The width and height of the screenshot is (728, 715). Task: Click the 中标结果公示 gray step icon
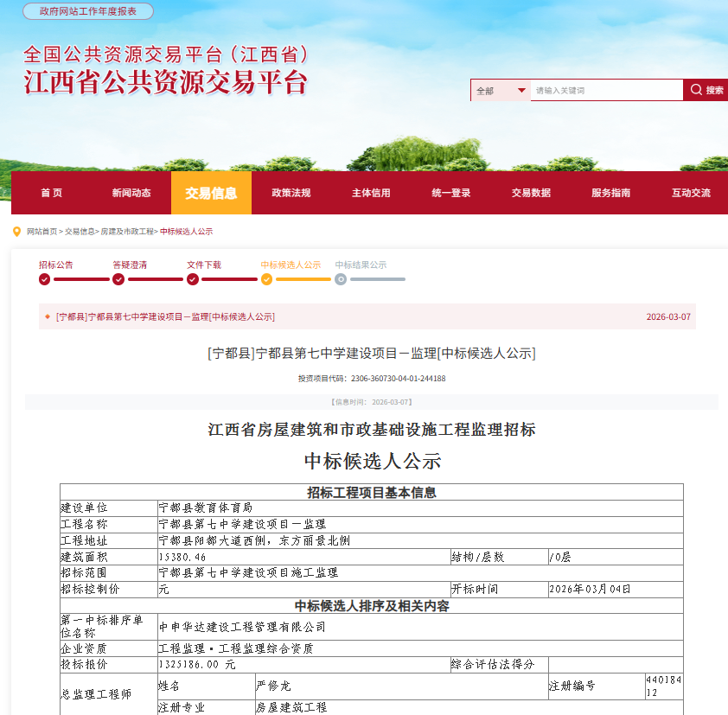pyautogui.click(x=341, y=279)
